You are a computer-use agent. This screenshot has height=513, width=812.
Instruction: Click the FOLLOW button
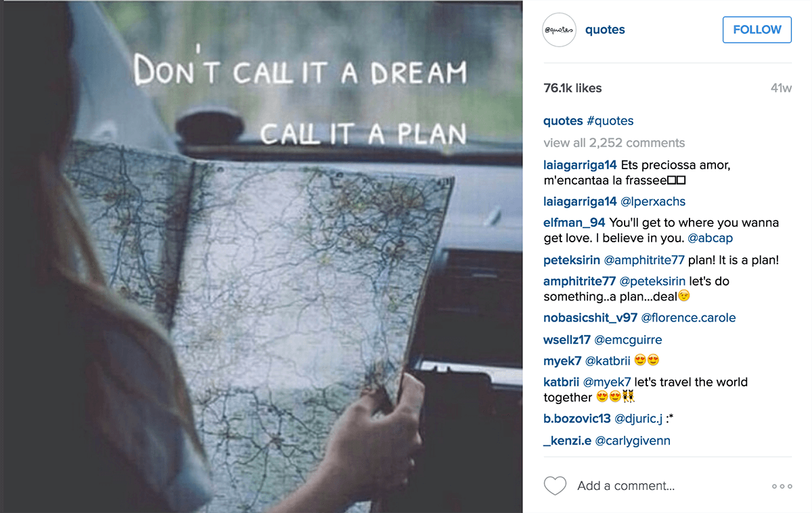click(x=757, y=30)
